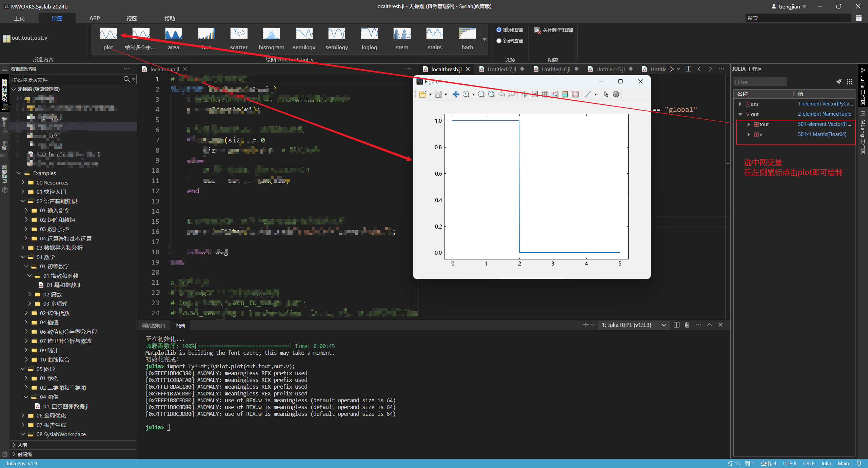The image size is (868, 468).
Task: Click zoom-to-fit magnifier in Figure 1
Action: pos(491,94)
